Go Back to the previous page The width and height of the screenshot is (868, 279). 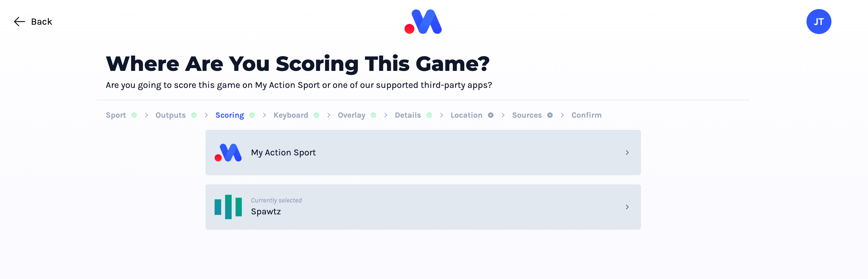coord(33,22)
